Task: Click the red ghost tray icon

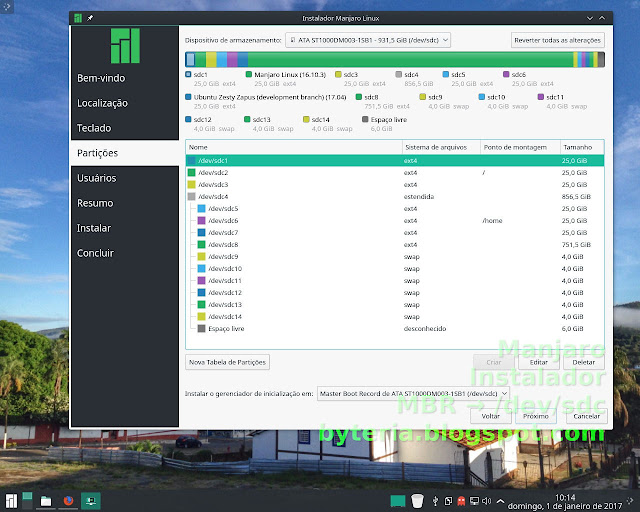Action: click(x=461, y=501)
